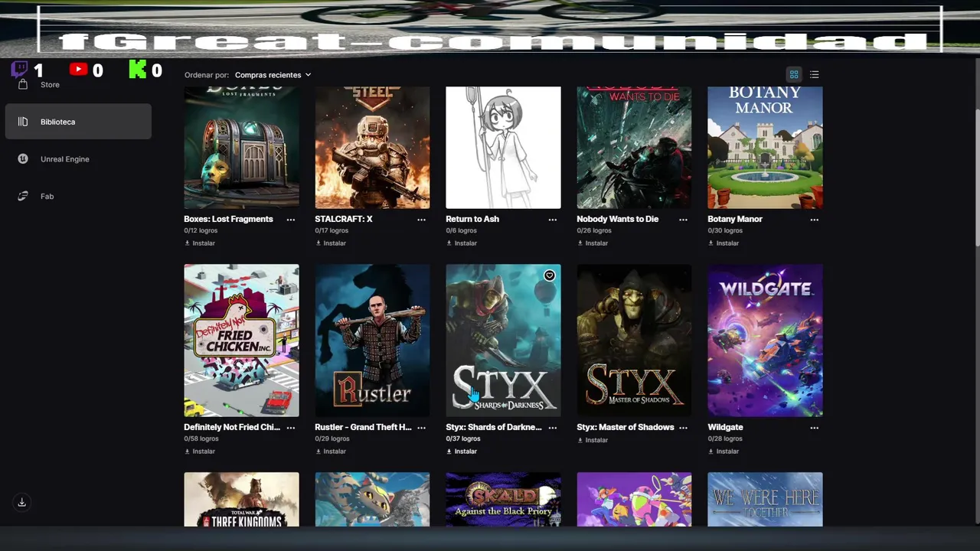Switch to grid view layout
Screen dimensions: 980x551
tap(794, 74)
